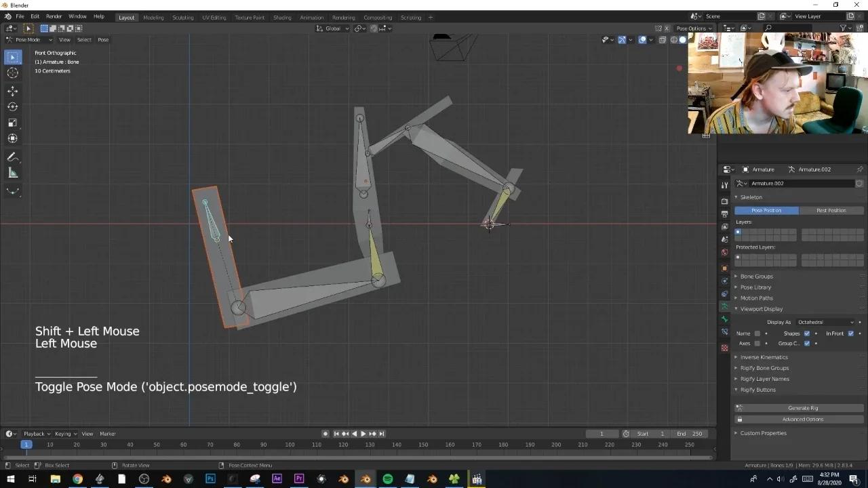Image resolution: width=868 pixels, height=488 pixels.
Task: Toggle the Shapes display checkbox
Action: point(807,333)
